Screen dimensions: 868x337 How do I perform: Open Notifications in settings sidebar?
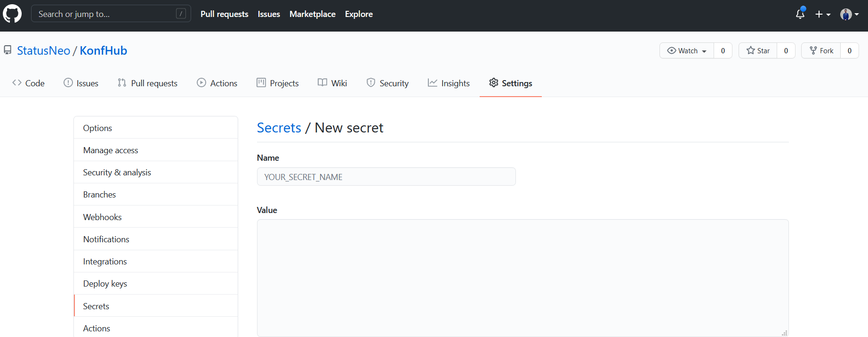point(156,239)
